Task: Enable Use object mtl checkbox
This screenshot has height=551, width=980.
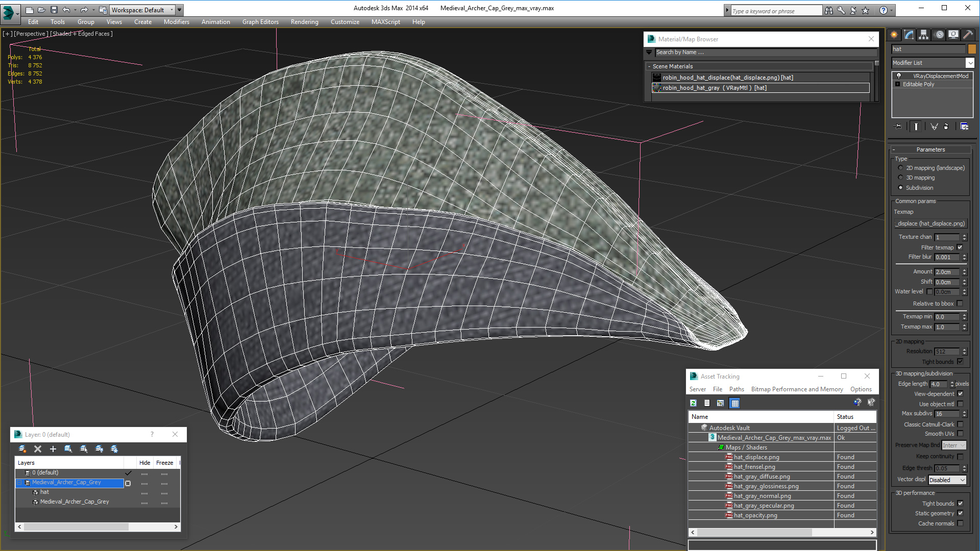Action: pyautogui.click(x=960, y=404)
